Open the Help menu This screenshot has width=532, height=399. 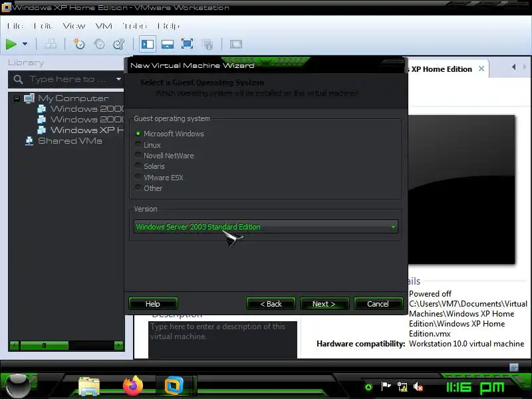(x=168, y=26)
